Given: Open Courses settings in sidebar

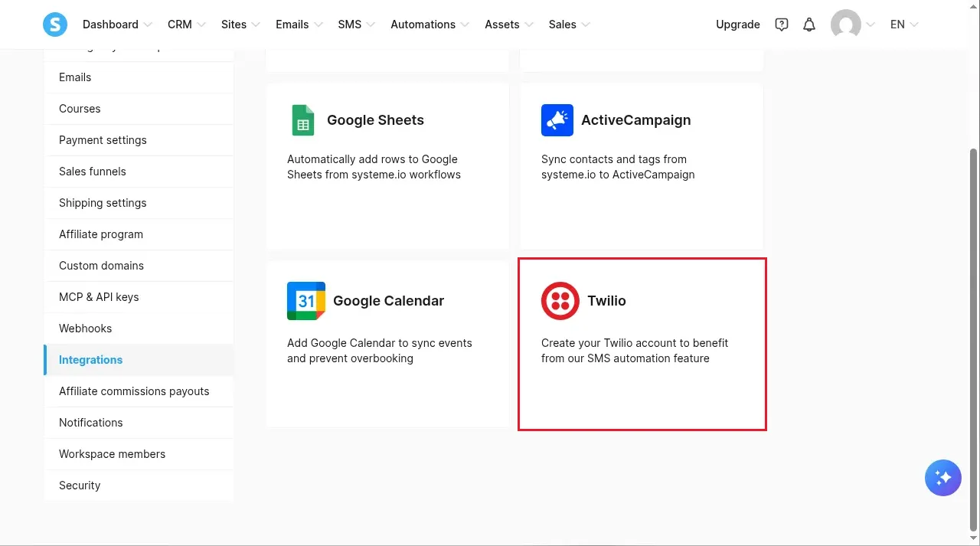Looking at the screenshot, I should [x=139, y=109].
